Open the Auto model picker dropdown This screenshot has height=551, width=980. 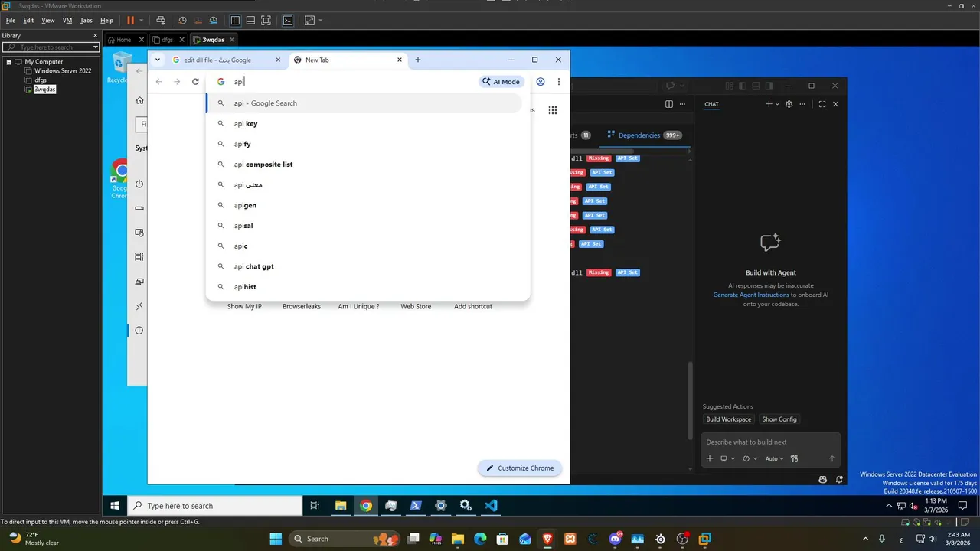coord(773,458)
